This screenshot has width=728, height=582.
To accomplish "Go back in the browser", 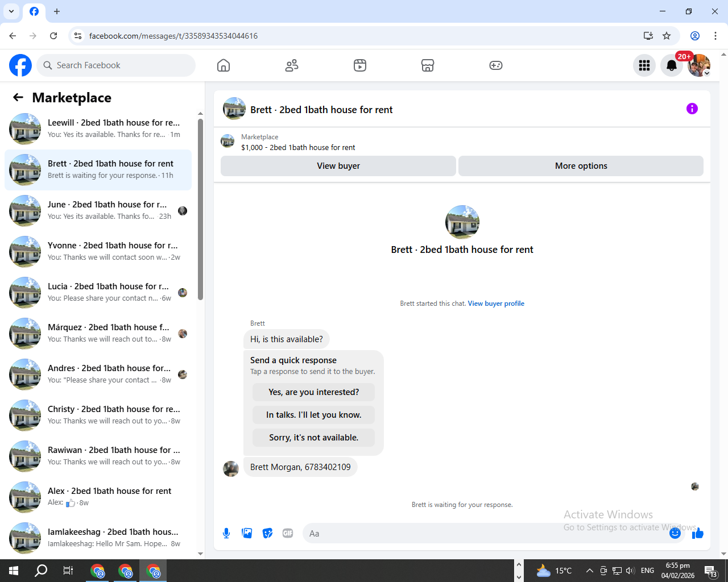I will click(x=13, y=36).
